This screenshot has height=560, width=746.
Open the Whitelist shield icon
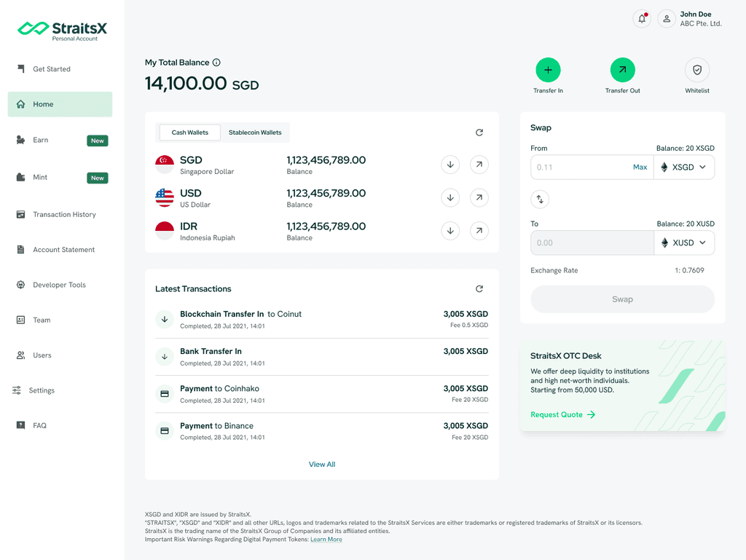point(697,70)
